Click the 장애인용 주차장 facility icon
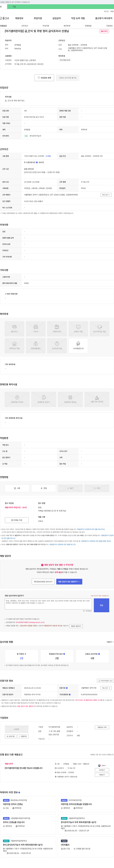 pyautogui.click(x=17, y=399)
